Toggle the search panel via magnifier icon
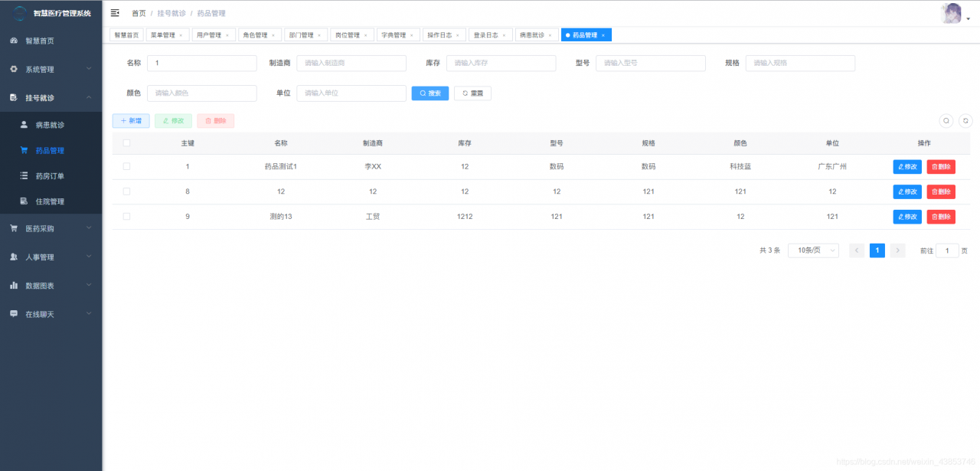980x471 pixels. (x=946, y=120)
